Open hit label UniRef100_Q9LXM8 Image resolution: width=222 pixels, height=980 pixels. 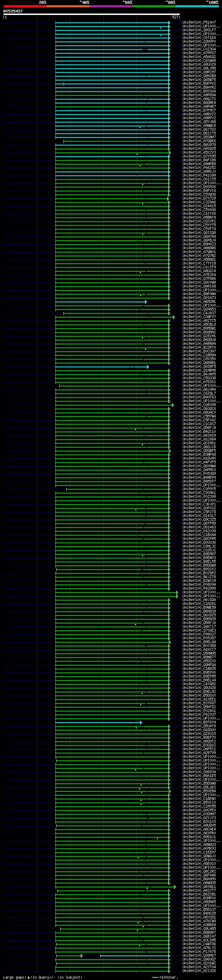[x=199, y=68]
